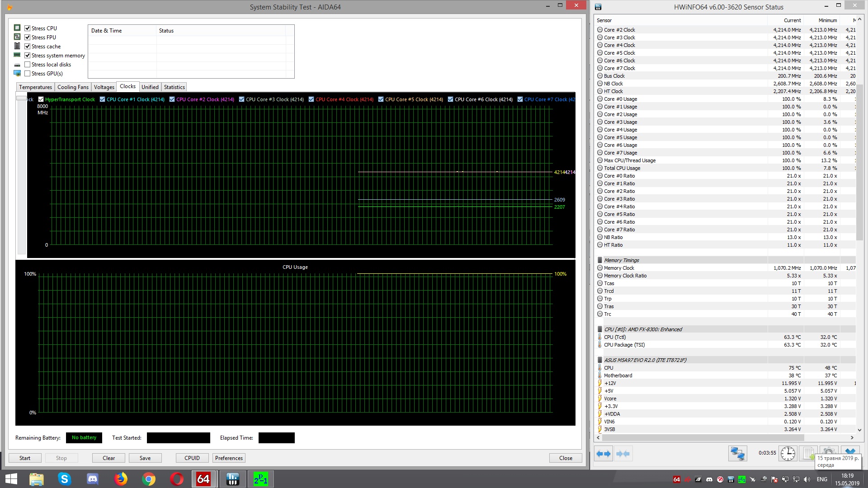Click HWiNFO logging sheet icon

808,453
